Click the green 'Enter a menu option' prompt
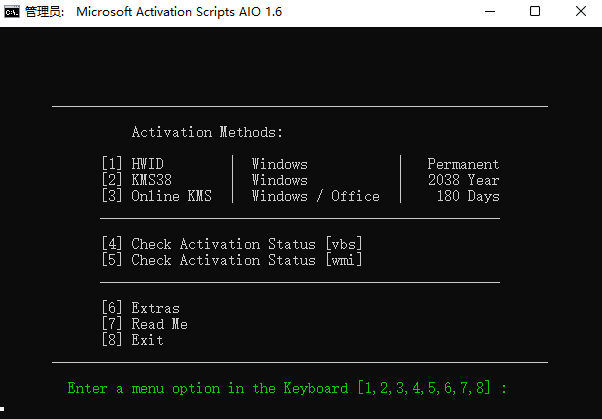The height and width of the screenshot is (419, 602). click(287, 388)
